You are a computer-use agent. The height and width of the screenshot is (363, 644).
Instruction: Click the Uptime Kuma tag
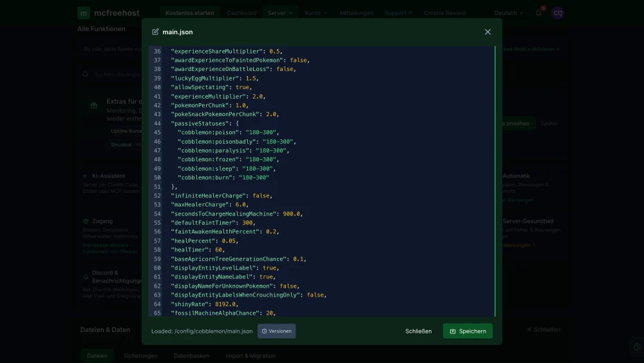coord(126,131)
